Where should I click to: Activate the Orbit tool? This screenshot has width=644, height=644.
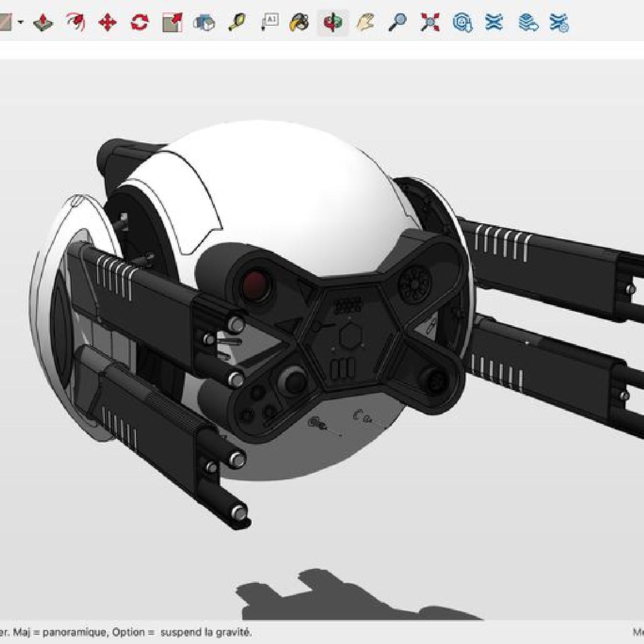pyautogui.click(x=333, y=23)
